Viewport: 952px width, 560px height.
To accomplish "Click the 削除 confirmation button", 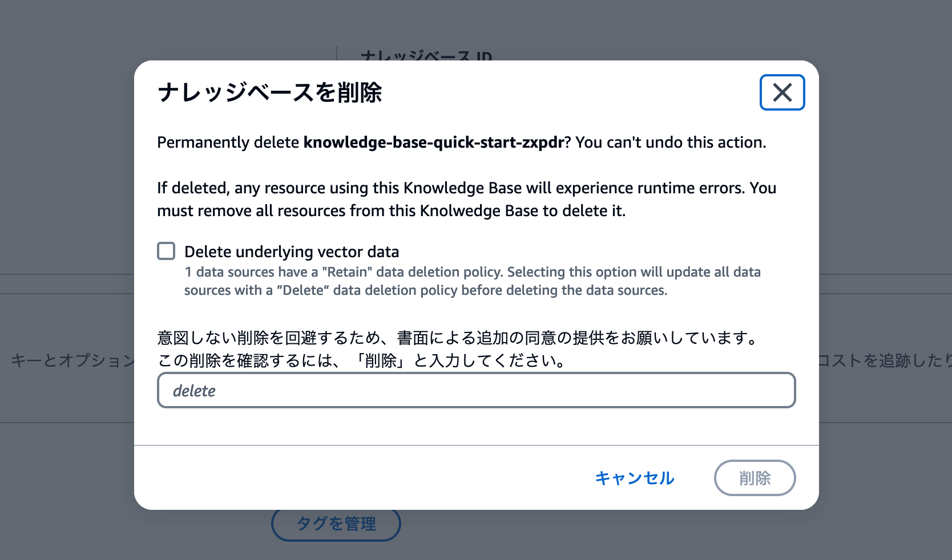I will coord(755,478).
